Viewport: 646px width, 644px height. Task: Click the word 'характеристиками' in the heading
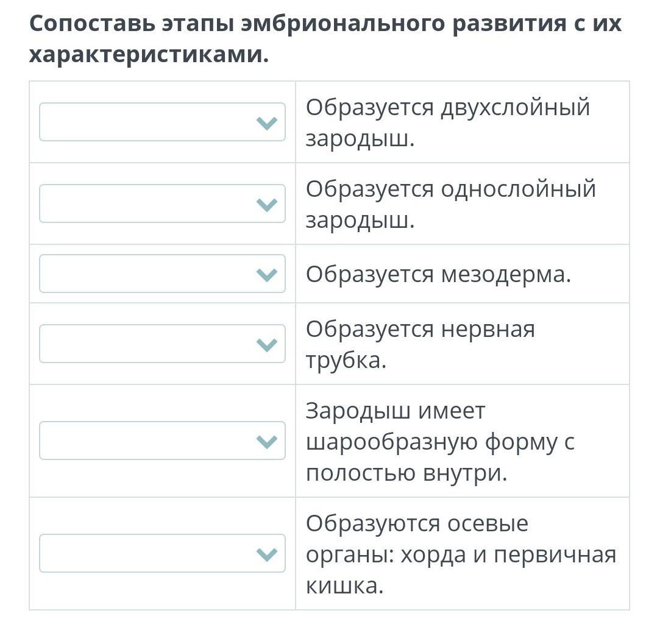click(149, 54)
